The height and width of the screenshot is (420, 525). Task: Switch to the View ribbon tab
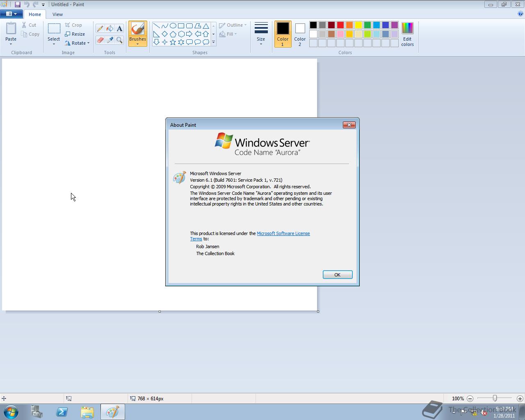[57, 14]
